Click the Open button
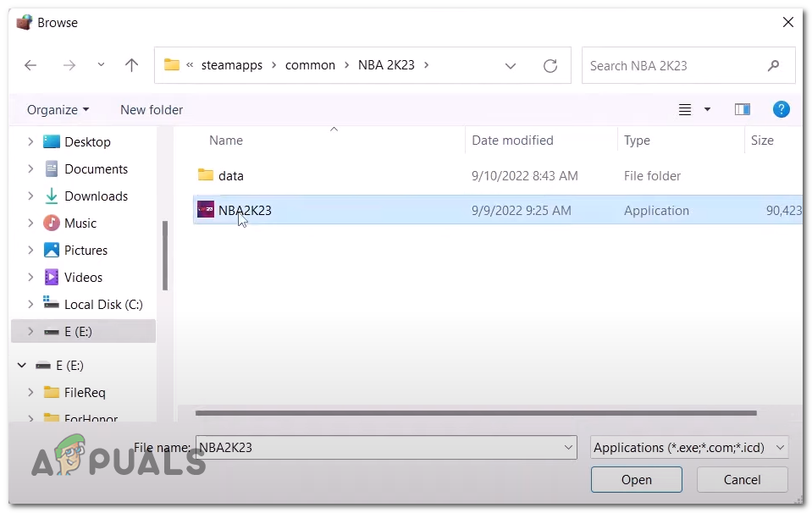The height and width of the screenshot is (513, 812). pyautogui.click(x=637, y=480)
